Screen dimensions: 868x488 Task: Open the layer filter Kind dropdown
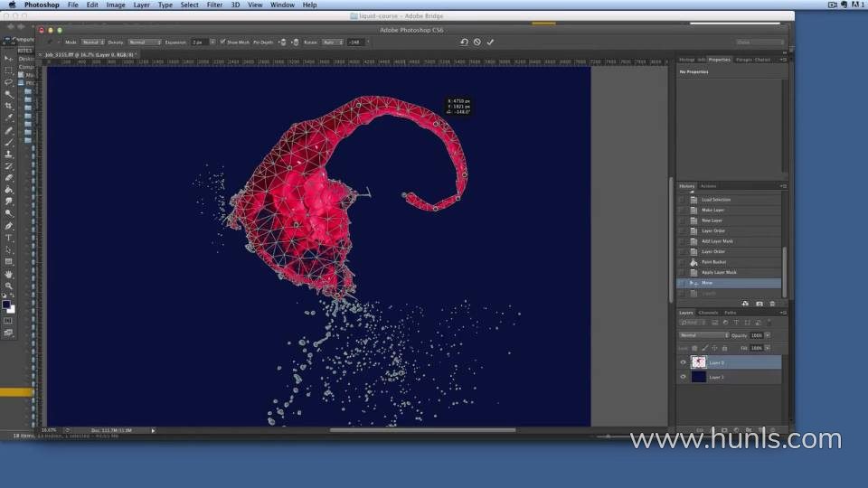[x=693, y=323]
